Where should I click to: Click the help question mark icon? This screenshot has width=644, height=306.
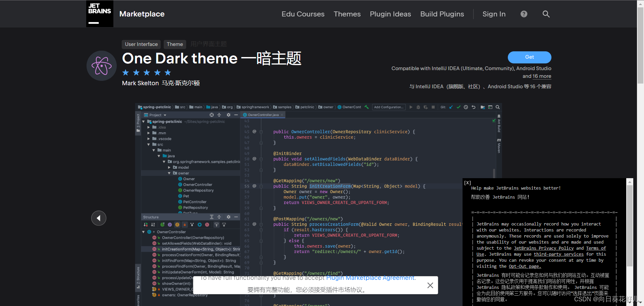pos(524,14)
